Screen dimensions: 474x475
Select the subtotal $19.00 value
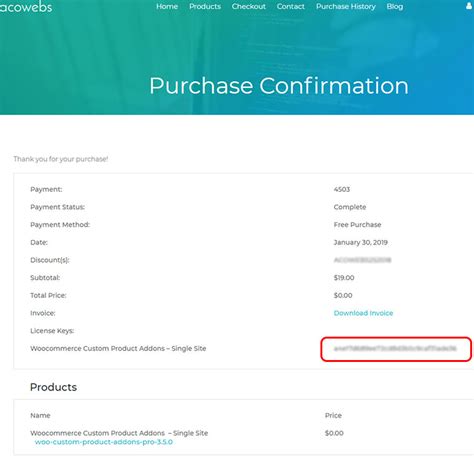[344, 278]
